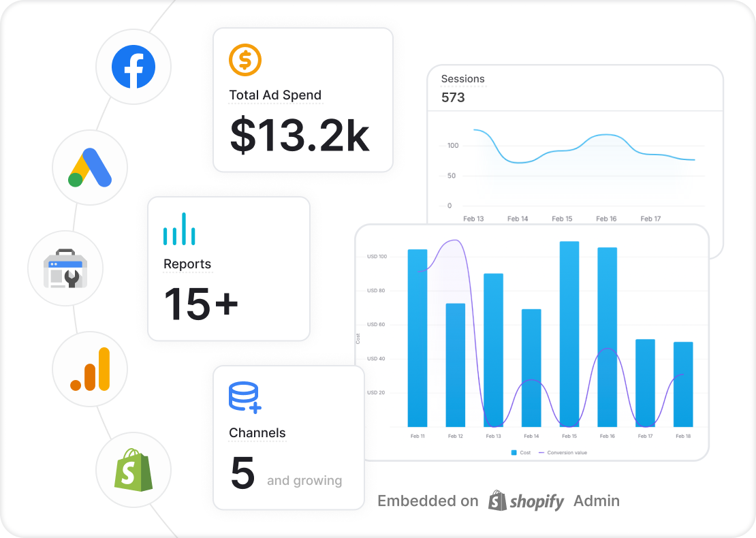
Task: Click Feb 16 on Sessions chart axis
Action: click(x=607, y=219)
